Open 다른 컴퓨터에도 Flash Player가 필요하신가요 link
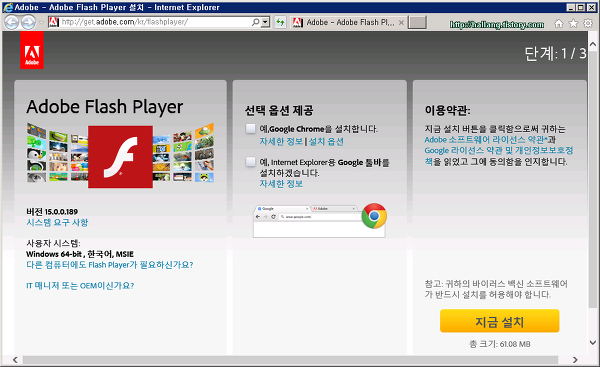The width and height of the screenshot is (600, 367). click(110, 265)
